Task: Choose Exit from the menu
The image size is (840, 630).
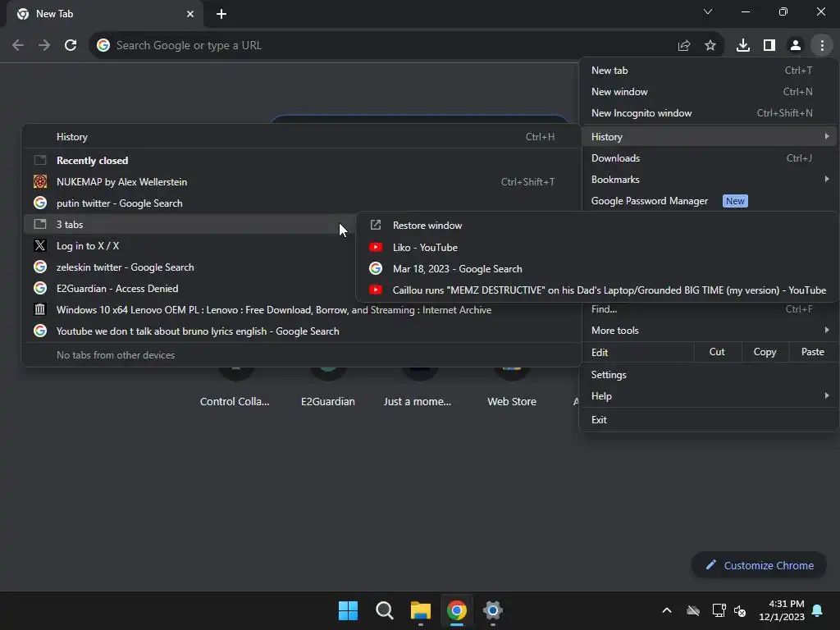Action: [710, 419]
